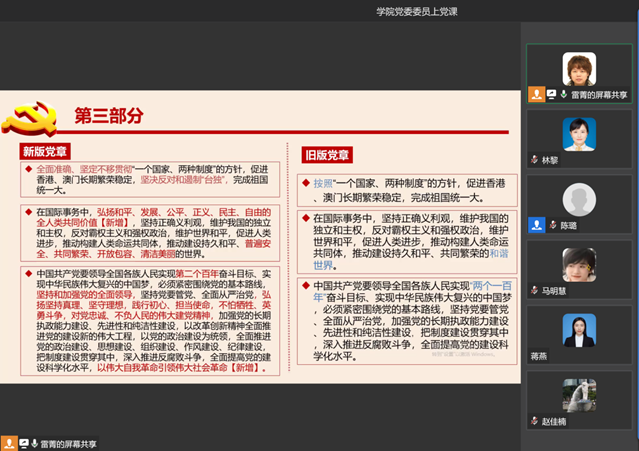Click the microphone icon in bottom-left status bar
Image resolution: width=639 pixels, height=451 pixels.
point(33,442)
